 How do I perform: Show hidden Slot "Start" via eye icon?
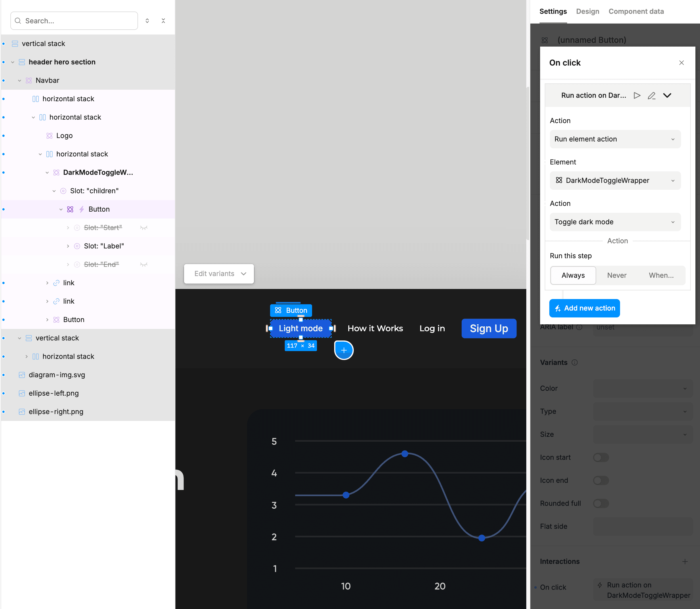[x=144, y=228]
